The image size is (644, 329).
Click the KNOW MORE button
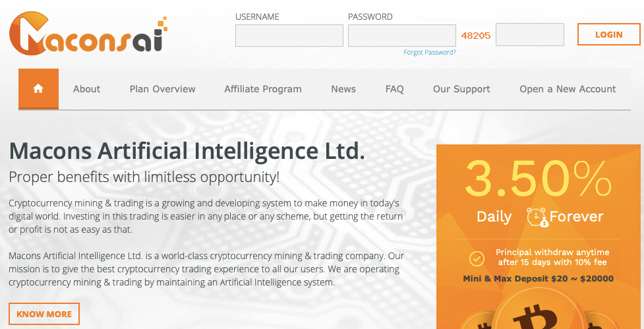[x=44, y=314]
